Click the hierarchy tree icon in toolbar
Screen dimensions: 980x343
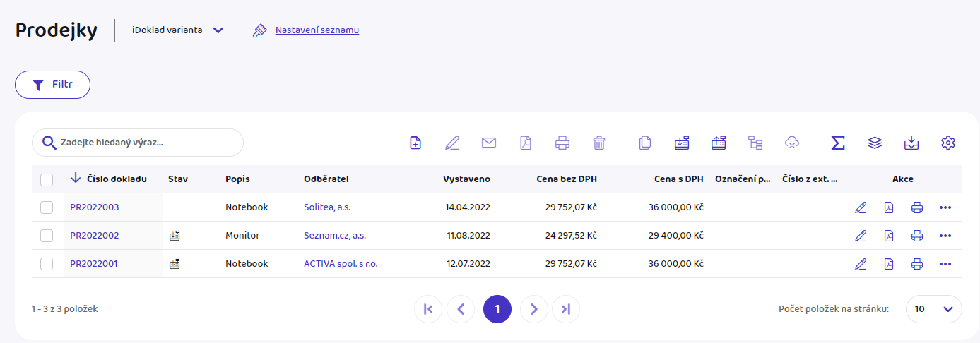[755, 143]
